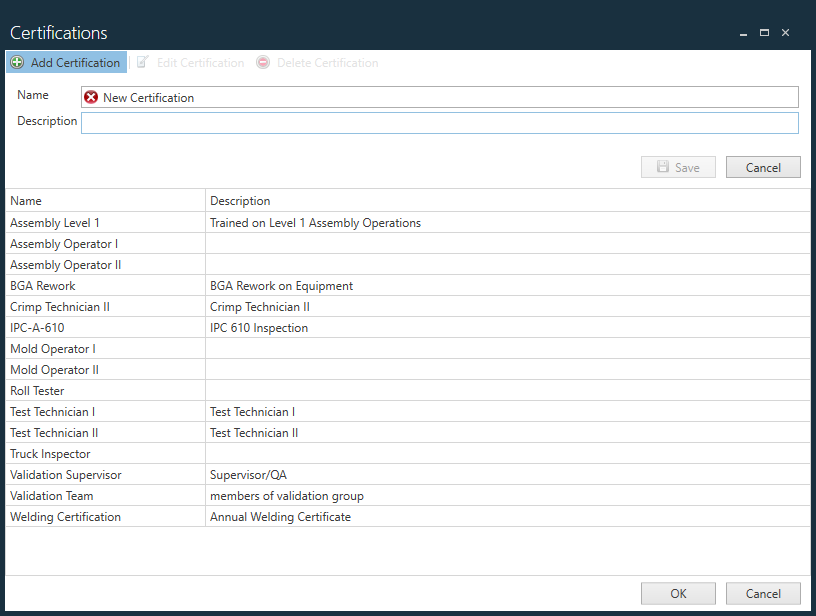Click the Delete Certification circle icon
This screenshot has height=616, width=816.
coord(262,62)
